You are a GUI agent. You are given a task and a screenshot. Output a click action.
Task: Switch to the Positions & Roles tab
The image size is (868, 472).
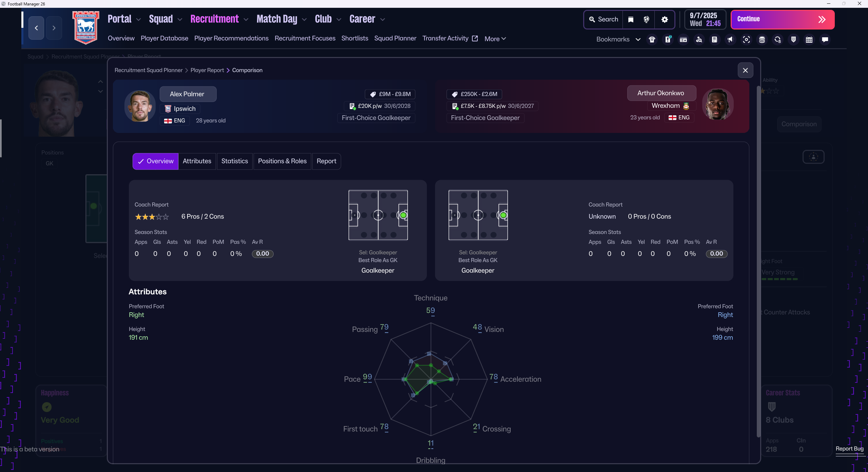click(x=282, y=161)
